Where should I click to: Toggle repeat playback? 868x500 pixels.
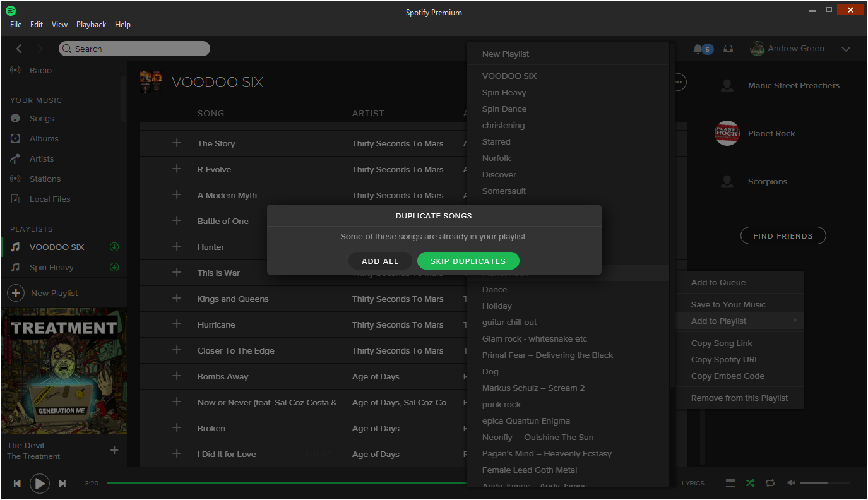pyautogui.click(x=770, y=483)
